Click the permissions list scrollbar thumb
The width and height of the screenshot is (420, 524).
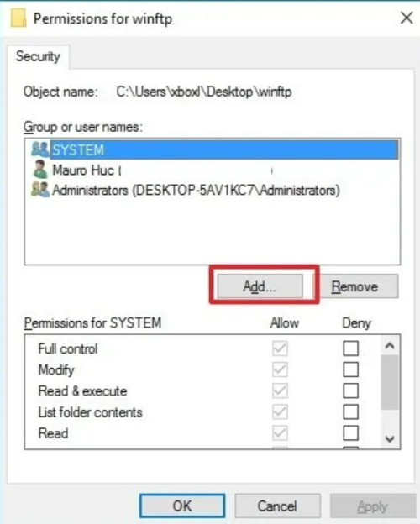390,382
